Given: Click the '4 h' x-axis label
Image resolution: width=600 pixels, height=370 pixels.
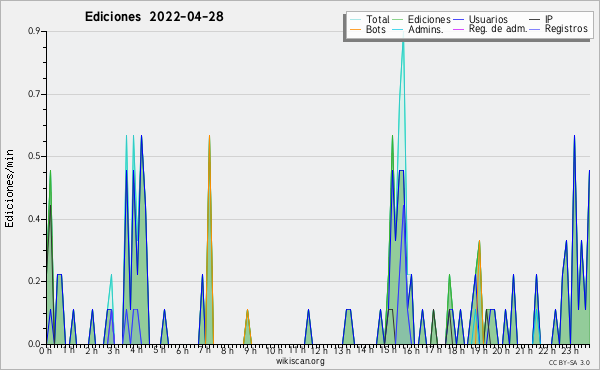Looking at the screenshot, I should coord(136,350).
